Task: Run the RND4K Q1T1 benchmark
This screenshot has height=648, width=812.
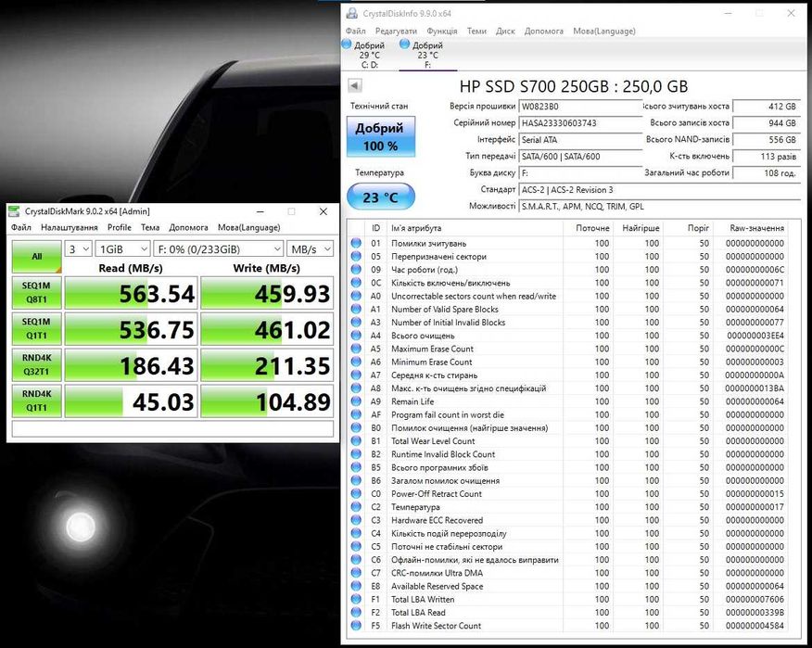Action: point(37,400)
